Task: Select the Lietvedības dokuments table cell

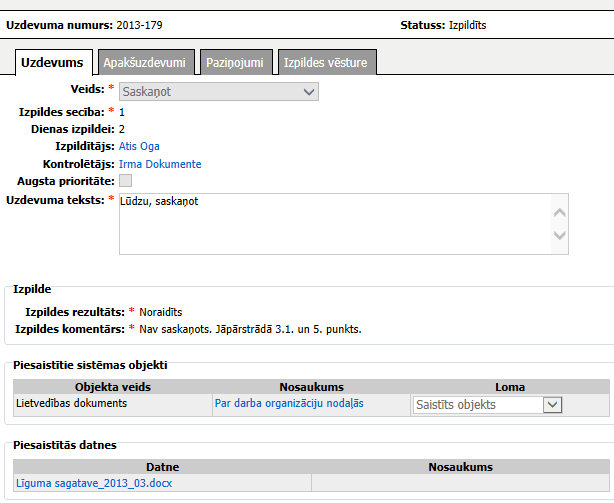Action: pos(111,404)
